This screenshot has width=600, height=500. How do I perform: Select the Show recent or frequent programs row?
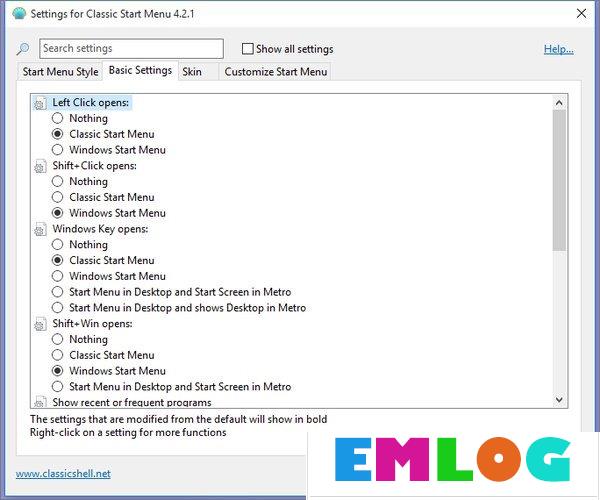pos(132,402)
